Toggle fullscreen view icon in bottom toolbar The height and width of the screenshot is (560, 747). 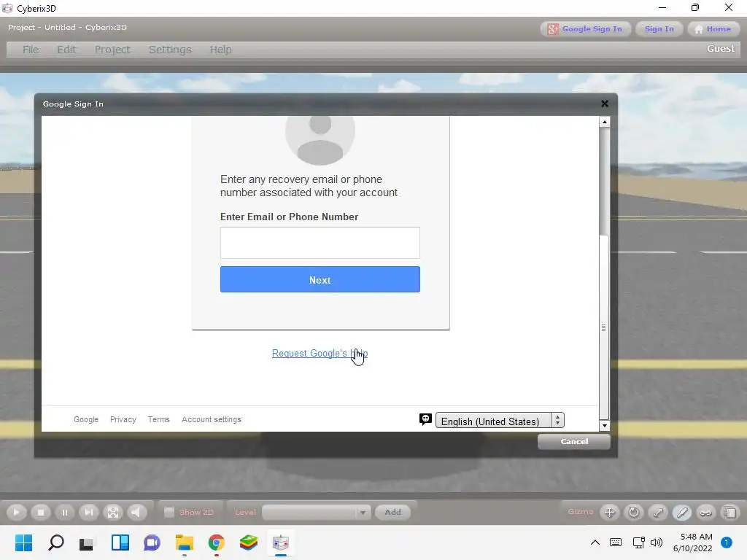(113, 513)
